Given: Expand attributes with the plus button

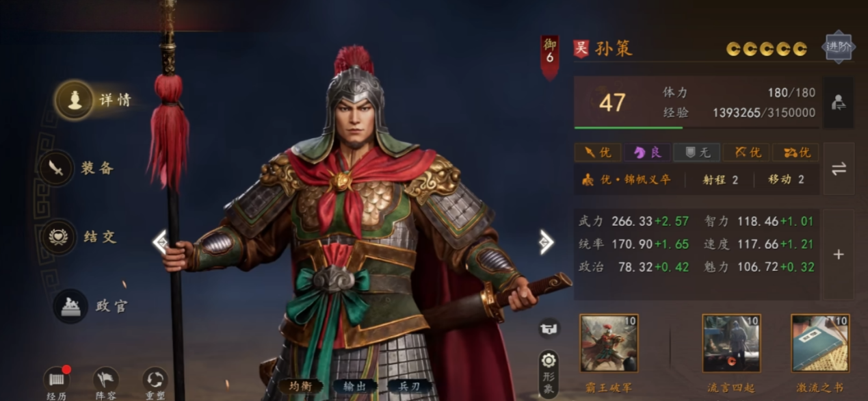Looking at the screenshot, I should [x=839, y=255].
